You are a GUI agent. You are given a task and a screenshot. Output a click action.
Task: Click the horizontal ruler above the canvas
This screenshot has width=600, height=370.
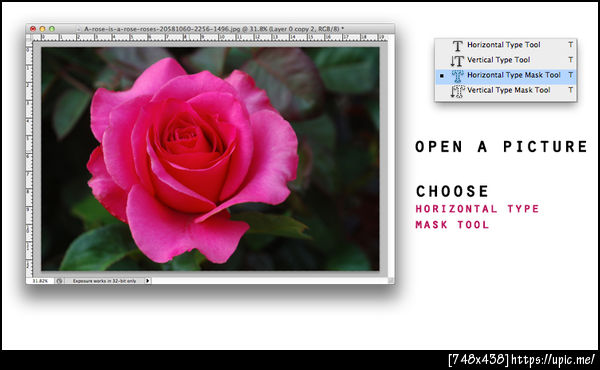tap(210, 37)
